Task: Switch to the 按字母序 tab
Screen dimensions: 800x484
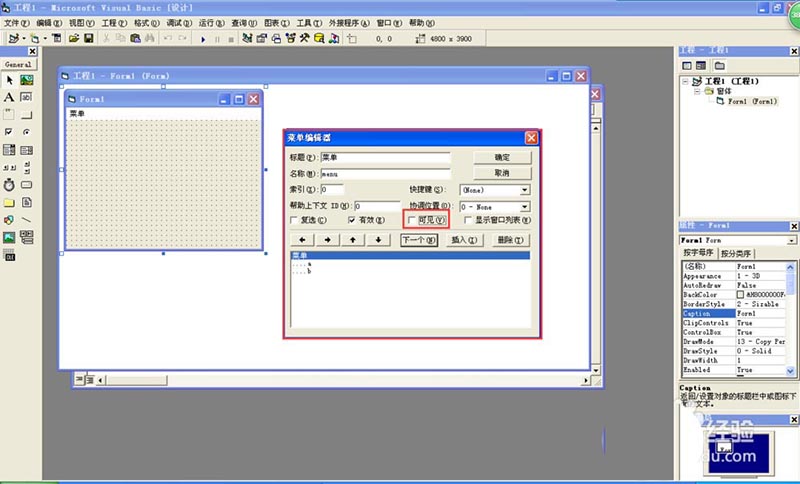Action: (698, 253)
